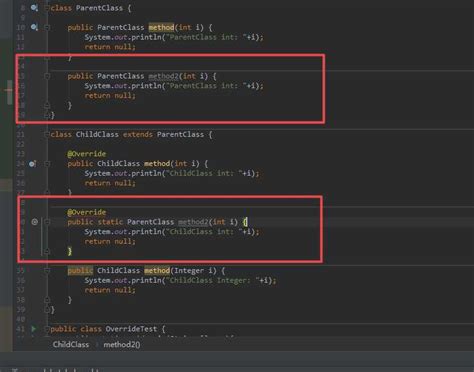474x372 pixels.
Task: Fold the static method2 block in ChildClass
Action: [x=47, y=222]
